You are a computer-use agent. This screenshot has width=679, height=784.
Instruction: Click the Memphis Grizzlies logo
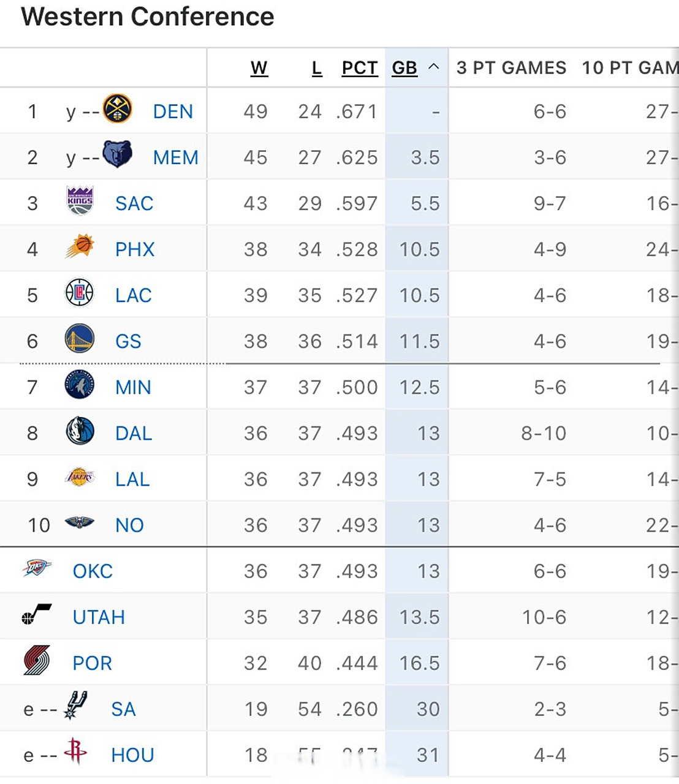(117, 154)
